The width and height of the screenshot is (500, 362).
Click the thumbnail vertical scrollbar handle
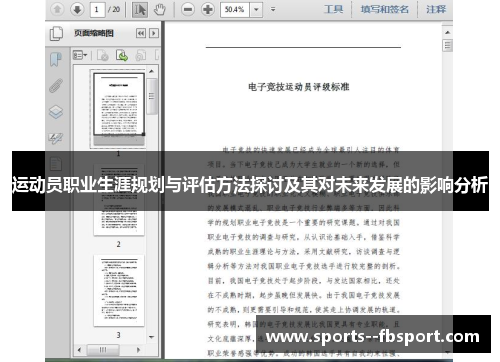coord(152,96)
